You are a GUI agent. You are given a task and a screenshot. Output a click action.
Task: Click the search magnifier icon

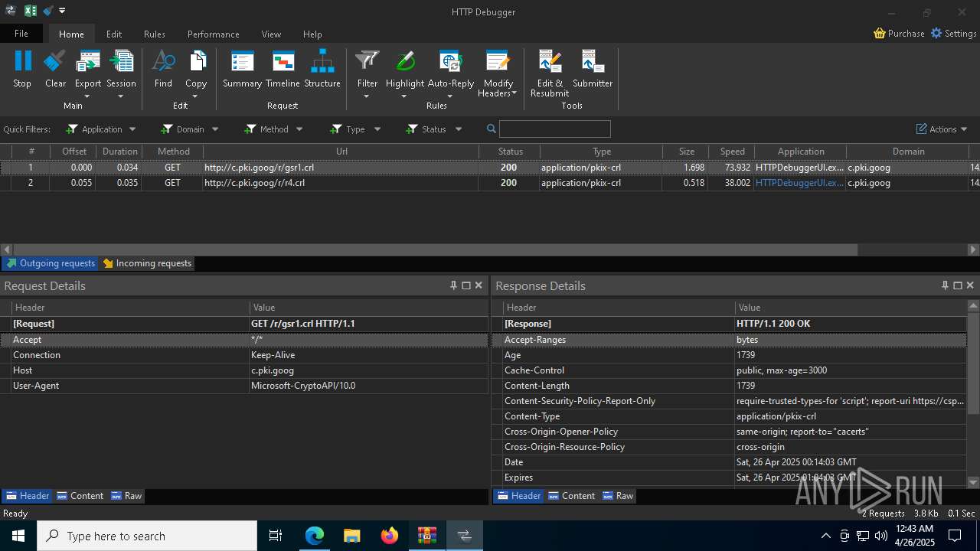pos(492,129)
